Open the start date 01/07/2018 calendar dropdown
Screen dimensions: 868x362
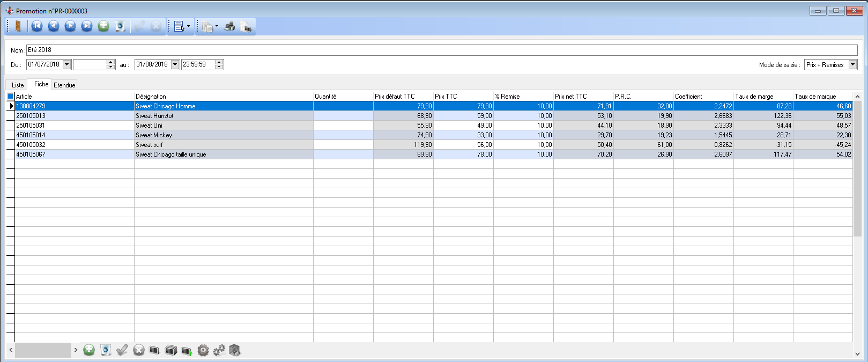[x=67, y=64]
